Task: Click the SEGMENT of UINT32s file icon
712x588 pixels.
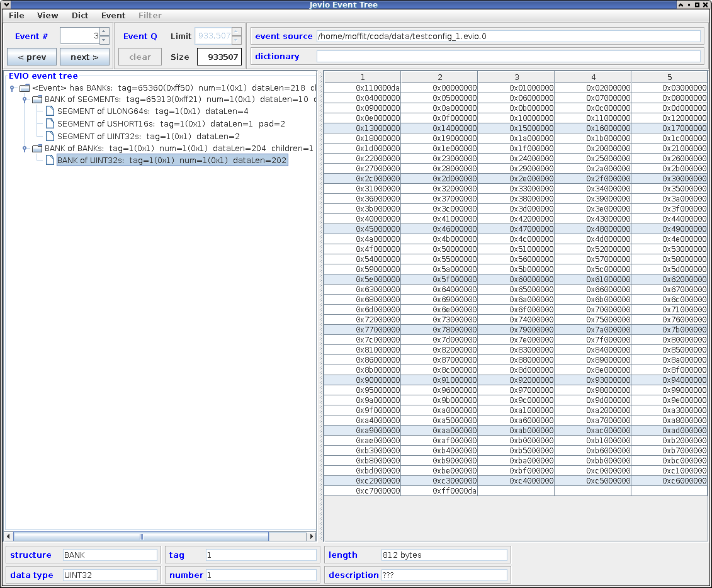Action: [x=50, y=136]
